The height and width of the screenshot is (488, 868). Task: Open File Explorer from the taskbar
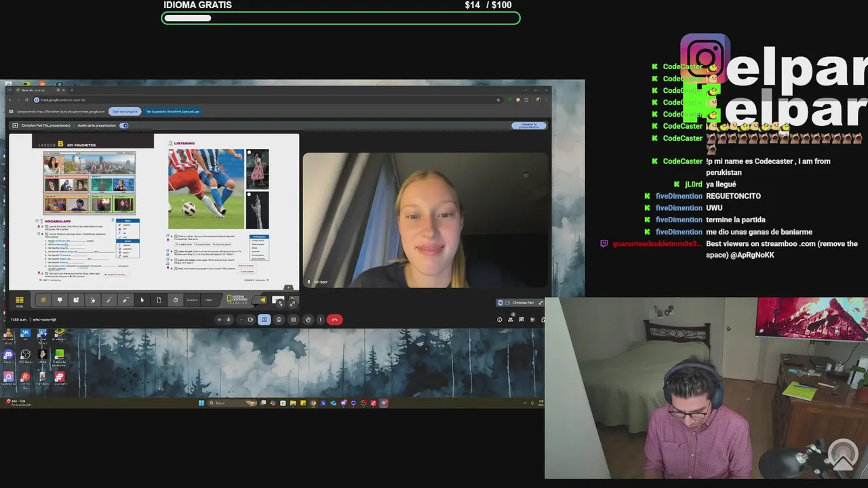[293, 403]
